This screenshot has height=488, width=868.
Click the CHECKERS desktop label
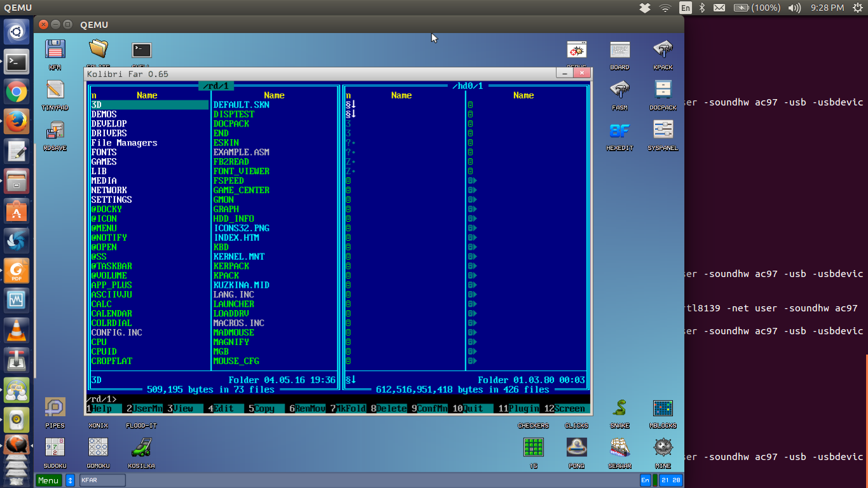coord(533,426)
